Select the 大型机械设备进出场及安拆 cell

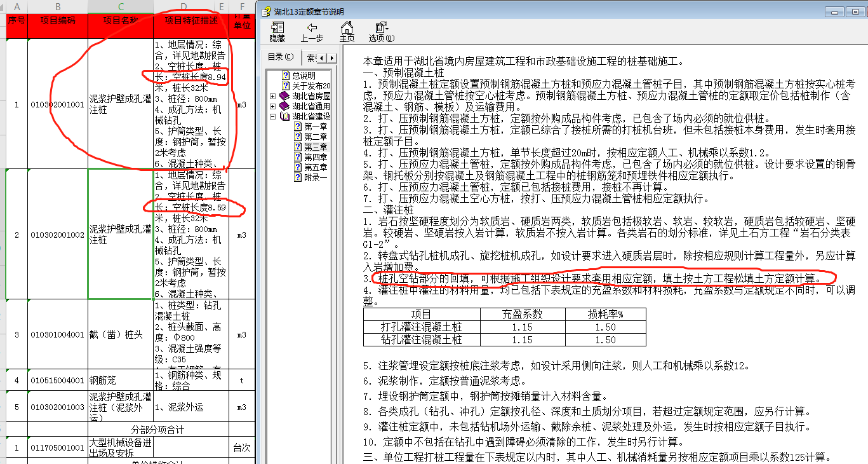click(121, 447)
